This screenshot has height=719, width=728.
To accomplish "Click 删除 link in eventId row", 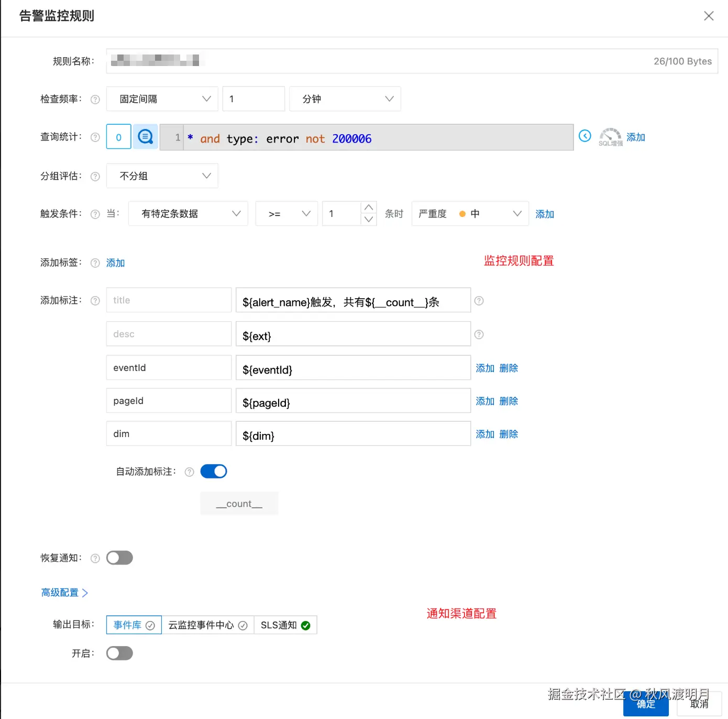I will pos(509,368).
